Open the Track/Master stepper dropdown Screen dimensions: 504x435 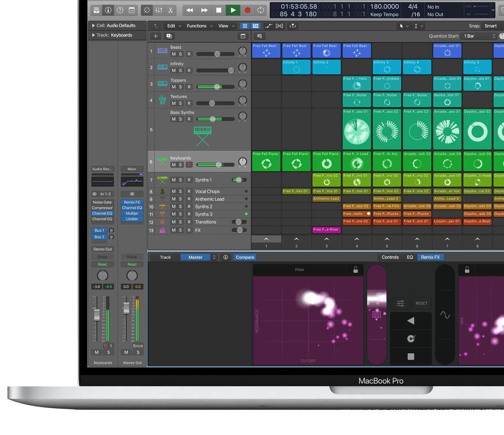point(214,257)
